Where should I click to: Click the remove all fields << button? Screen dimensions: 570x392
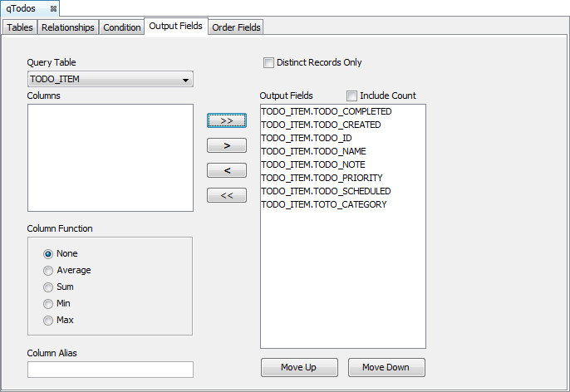click(x=226, y=195)
